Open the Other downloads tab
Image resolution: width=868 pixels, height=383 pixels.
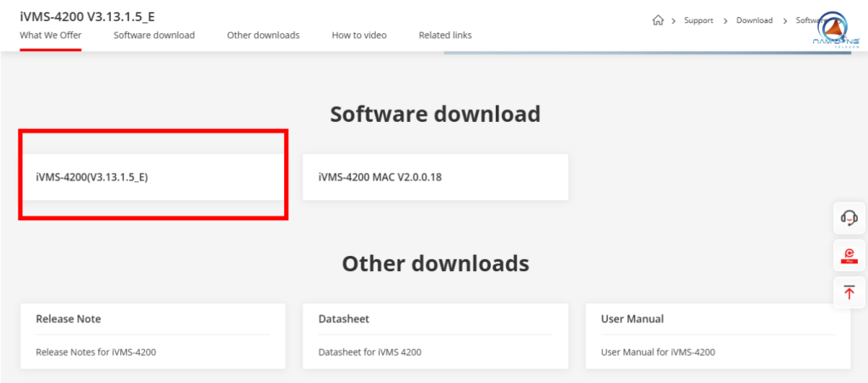click(263, 35)
